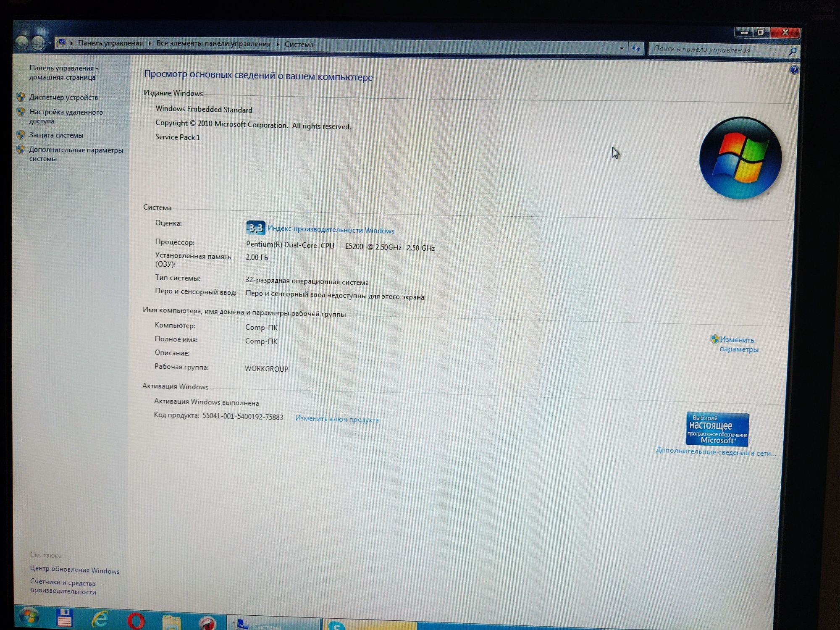Restore down the System window
840x630 pixels.
761,32
